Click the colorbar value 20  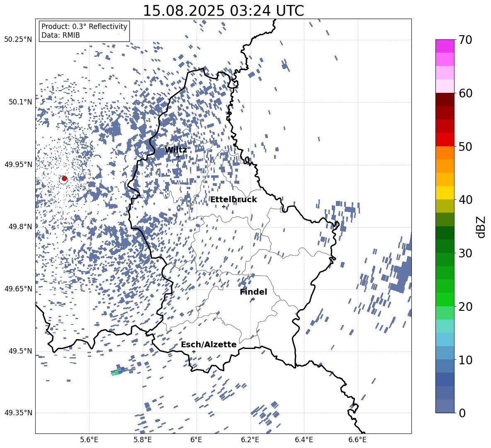coord(465,306)
